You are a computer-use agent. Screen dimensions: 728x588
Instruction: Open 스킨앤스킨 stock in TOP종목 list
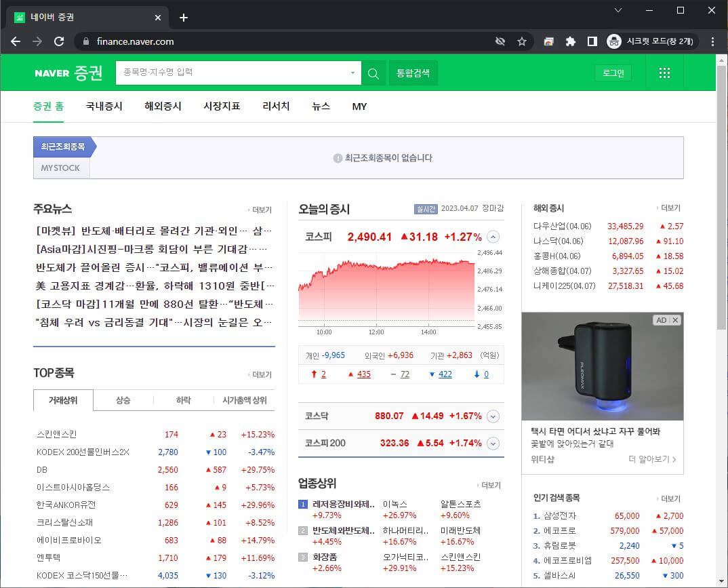57,435
